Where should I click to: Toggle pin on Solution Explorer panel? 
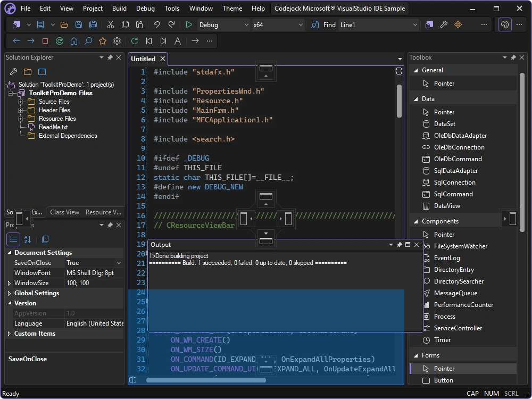(110, 57)
